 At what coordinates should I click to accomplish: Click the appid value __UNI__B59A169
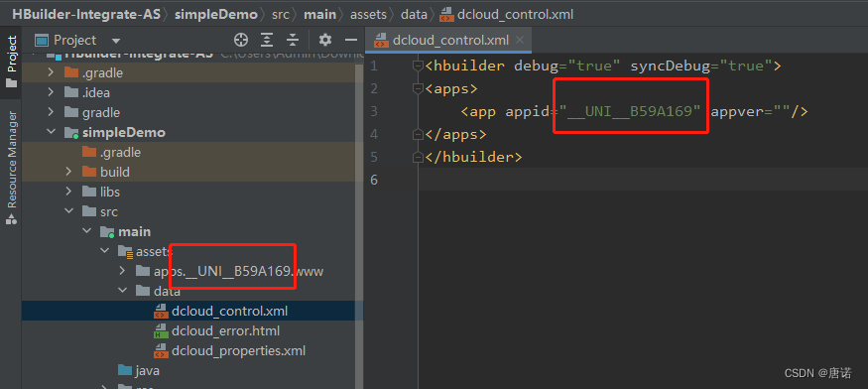[630, 111]
